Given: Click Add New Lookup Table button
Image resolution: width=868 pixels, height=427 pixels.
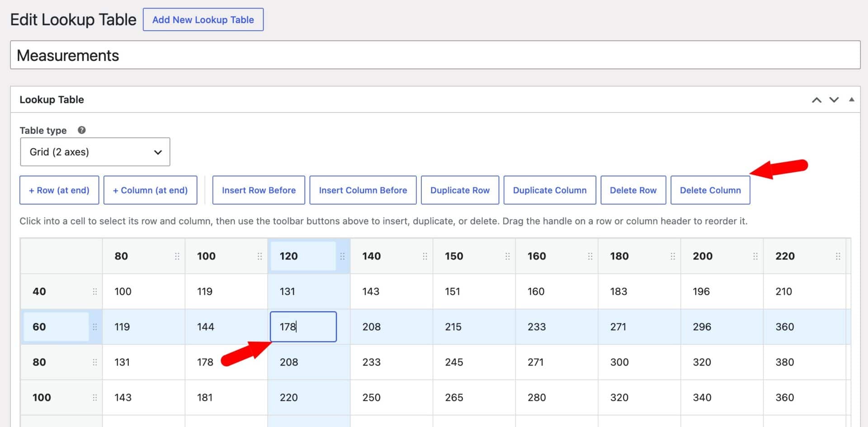Looking at the screenshot, I should (x=203, y=20).
